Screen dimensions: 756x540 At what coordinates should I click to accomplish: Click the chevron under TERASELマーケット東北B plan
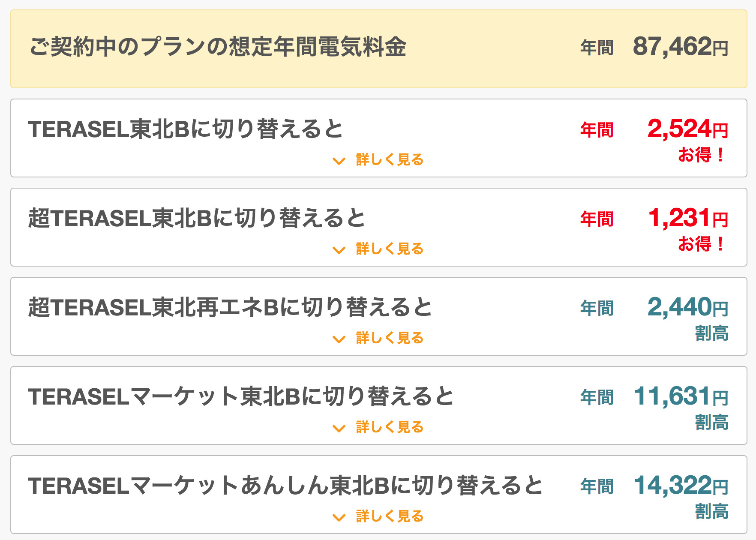click(x=339, y=429)
